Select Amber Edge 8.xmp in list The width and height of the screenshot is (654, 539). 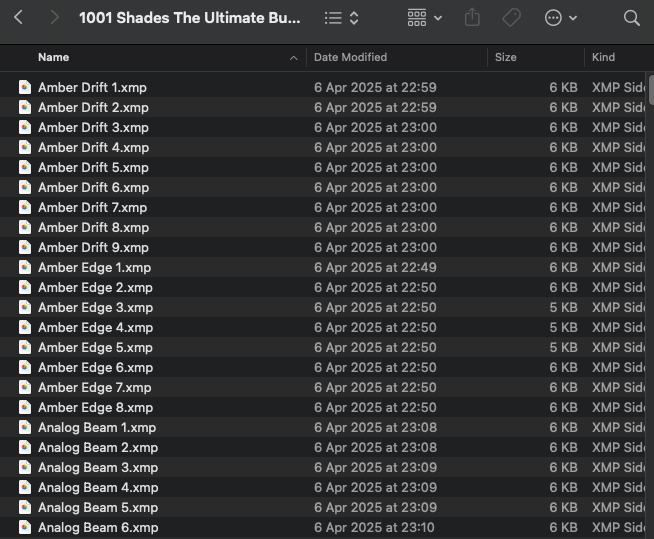pos(95,407)
